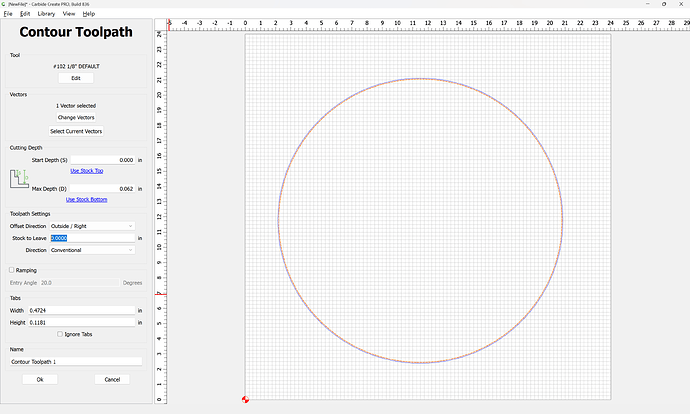Open the View menu
690x414 pixels.
point(68,14)
